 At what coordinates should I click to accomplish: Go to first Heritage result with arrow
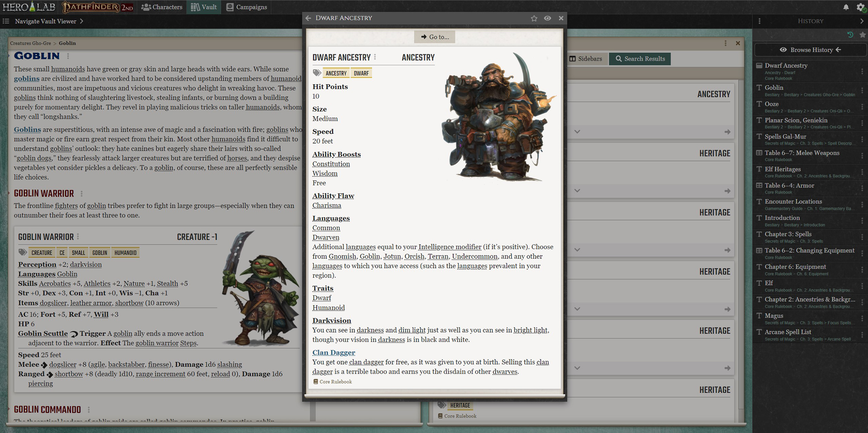[727, 191]
